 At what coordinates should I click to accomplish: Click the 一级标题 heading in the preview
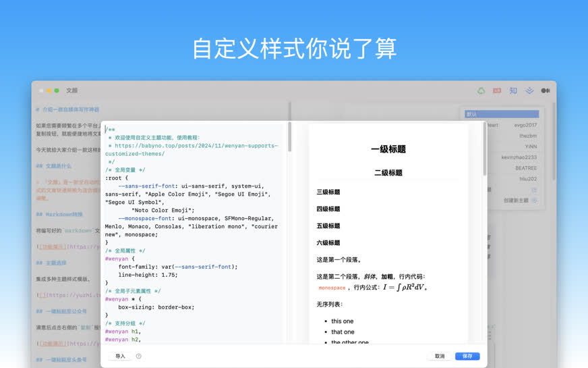[x=388, y=149]
